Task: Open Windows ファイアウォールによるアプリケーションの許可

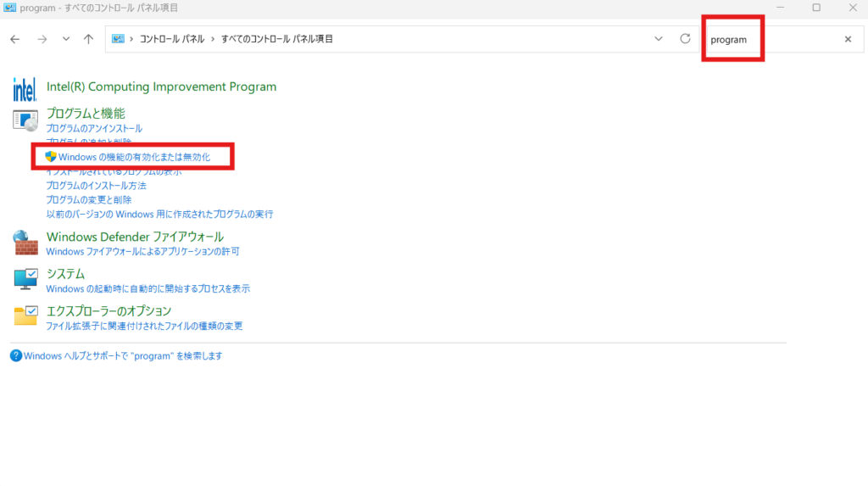Action: [x=142, y=252]
